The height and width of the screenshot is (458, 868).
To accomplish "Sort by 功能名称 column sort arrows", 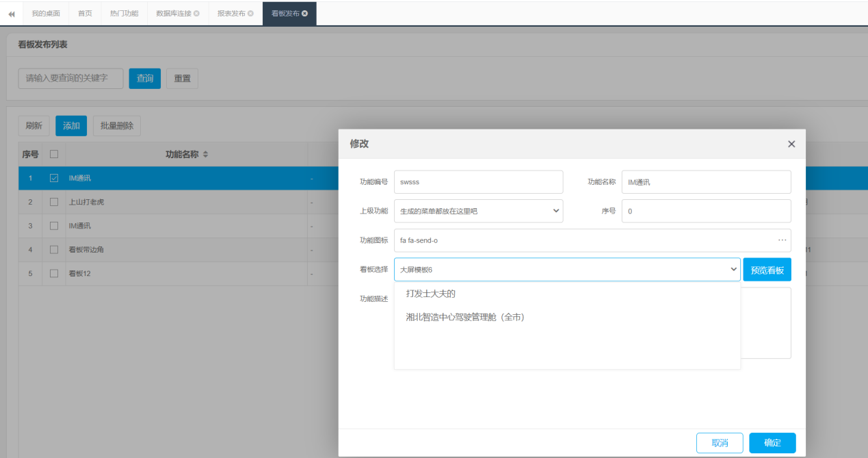I will pyautogui.click(x=205, y=155).
